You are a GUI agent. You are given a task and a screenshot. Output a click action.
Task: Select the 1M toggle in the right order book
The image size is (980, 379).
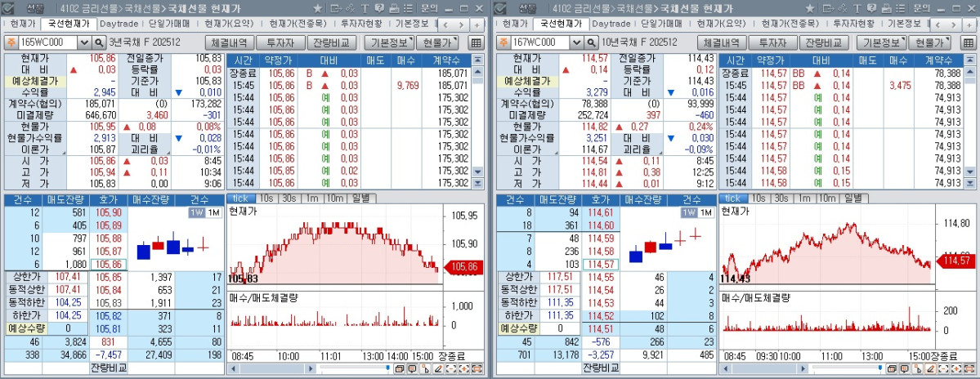(x=705, y=212)
